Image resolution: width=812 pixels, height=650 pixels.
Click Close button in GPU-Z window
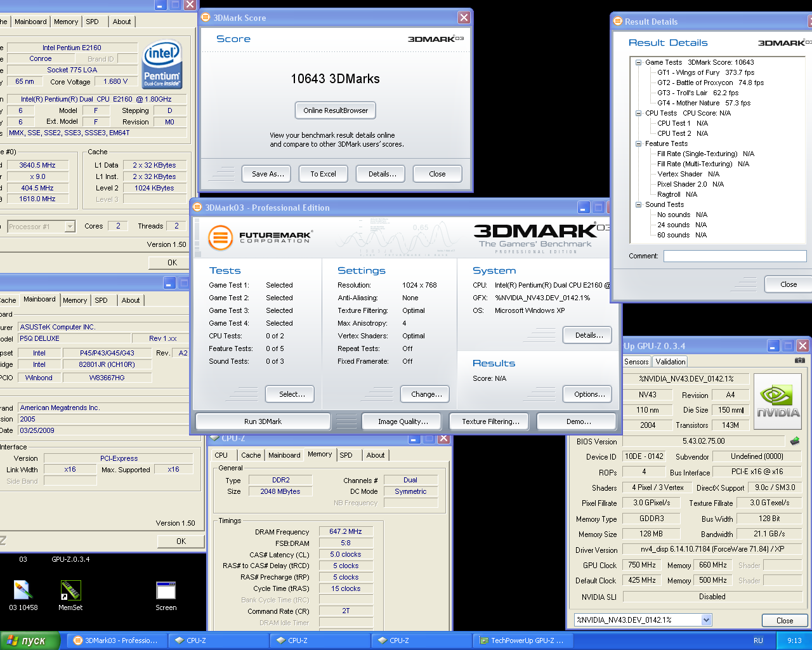785,621
